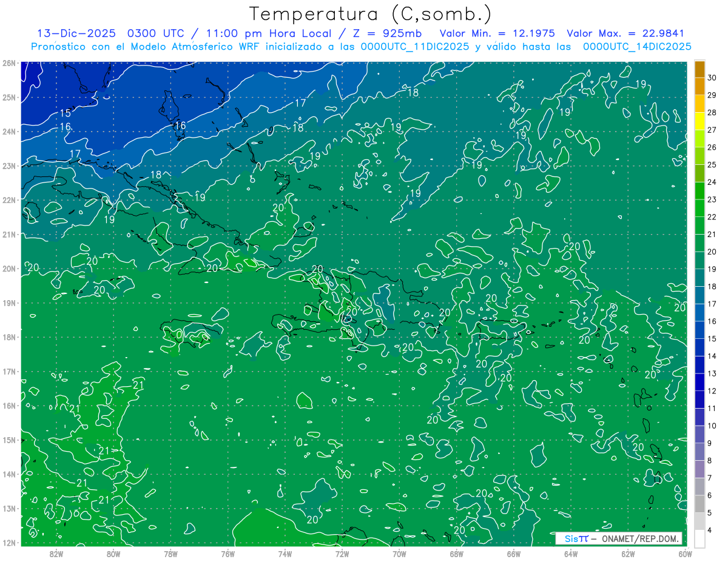Pick the dark orange swatch above 30
Screen dimensions: 728x562
pos(699,69)
